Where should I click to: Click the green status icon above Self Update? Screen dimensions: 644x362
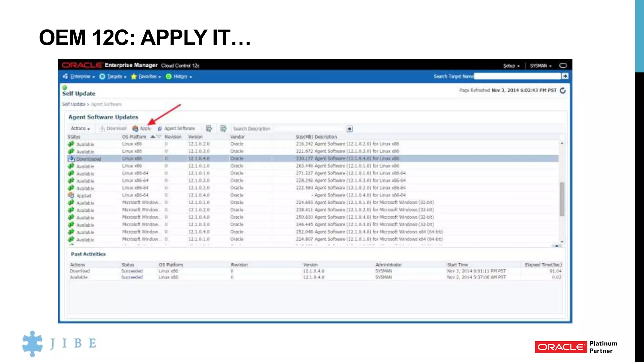tap(64, 87)
